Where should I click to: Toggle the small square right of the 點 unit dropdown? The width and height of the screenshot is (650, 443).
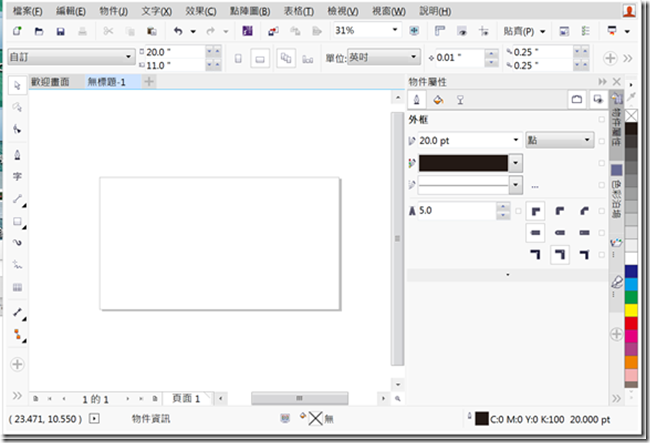click(601, 141)
